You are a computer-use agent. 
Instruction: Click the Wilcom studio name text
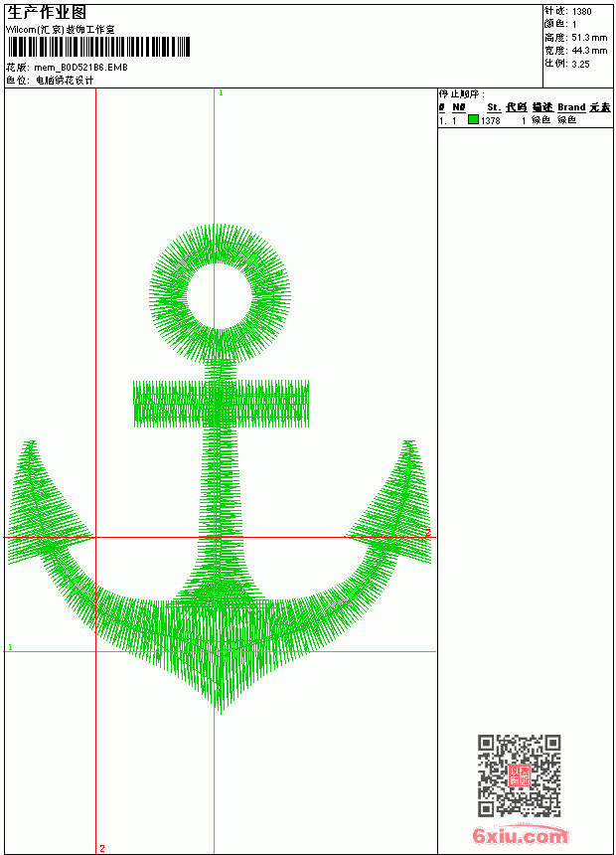61,30
